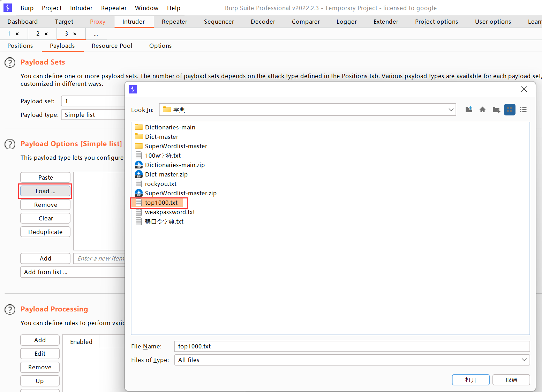The width and height of the screenshot is (542, 392).
Task: Click the Payload Options help question icon
Action: tap(10, 144)
